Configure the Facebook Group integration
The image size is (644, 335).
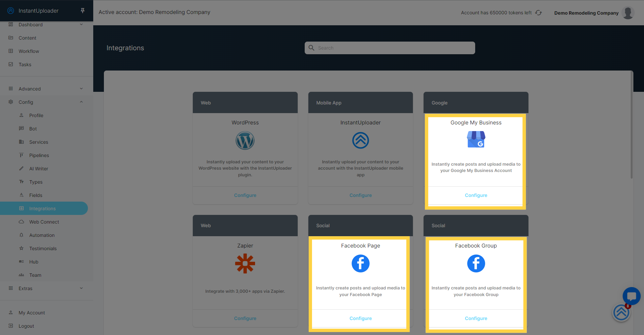[476, 318]
